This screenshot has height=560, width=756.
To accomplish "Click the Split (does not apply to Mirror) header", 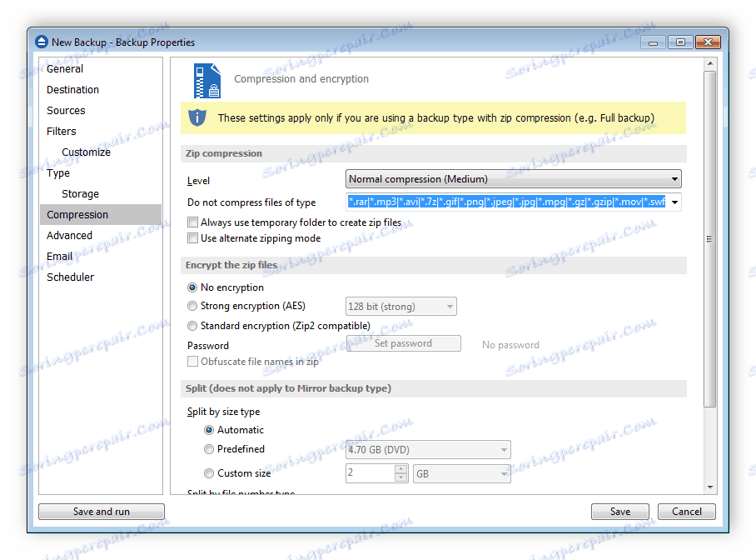I will tap(433, 388).
